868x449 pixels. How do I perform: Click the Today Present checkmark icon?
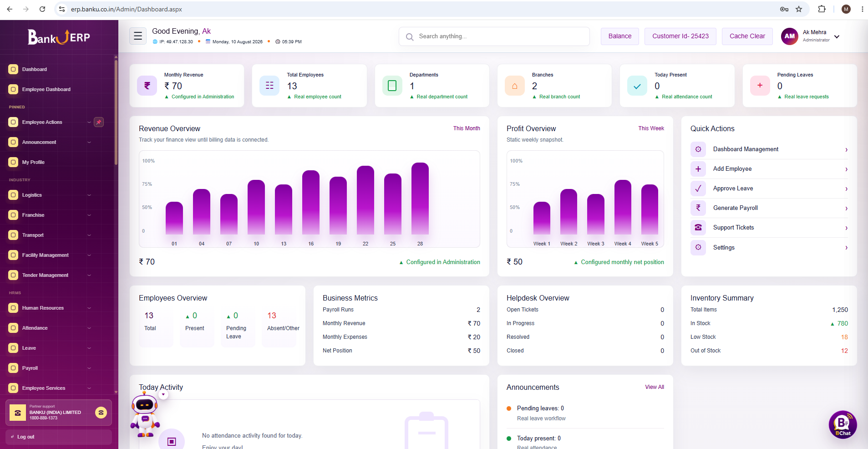637,86
